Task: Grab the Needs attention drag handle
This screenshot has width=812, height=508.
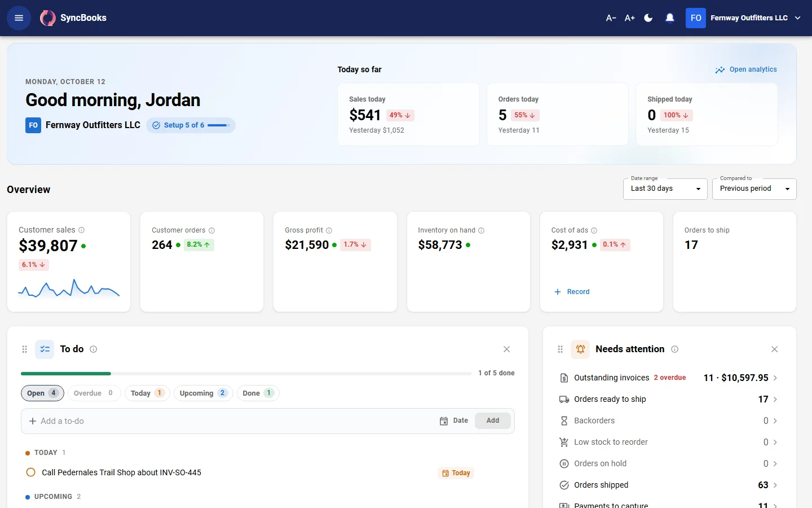Action: (560, 349)
